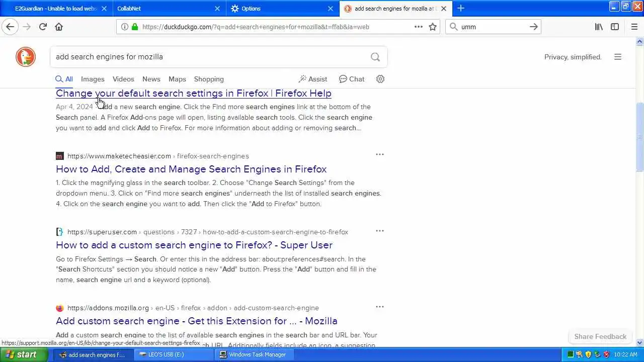Select the Shopping search category
This screenshot has width=644, height=362.
coord(209,79)
